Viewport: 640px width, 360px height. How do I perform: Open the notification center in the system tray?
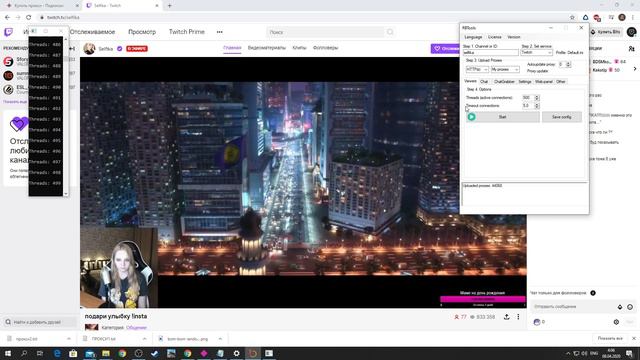(x=629, y=353)
